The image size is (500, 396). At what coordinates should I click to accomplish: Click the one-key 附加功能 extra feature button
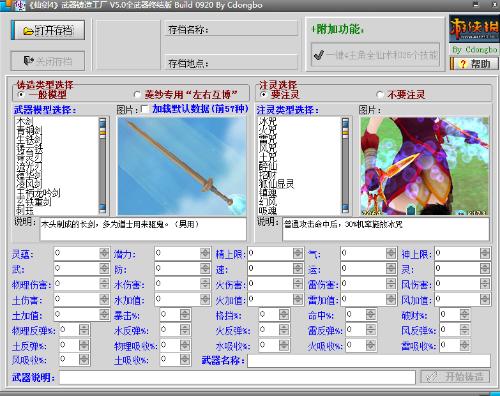click(376, 54)
